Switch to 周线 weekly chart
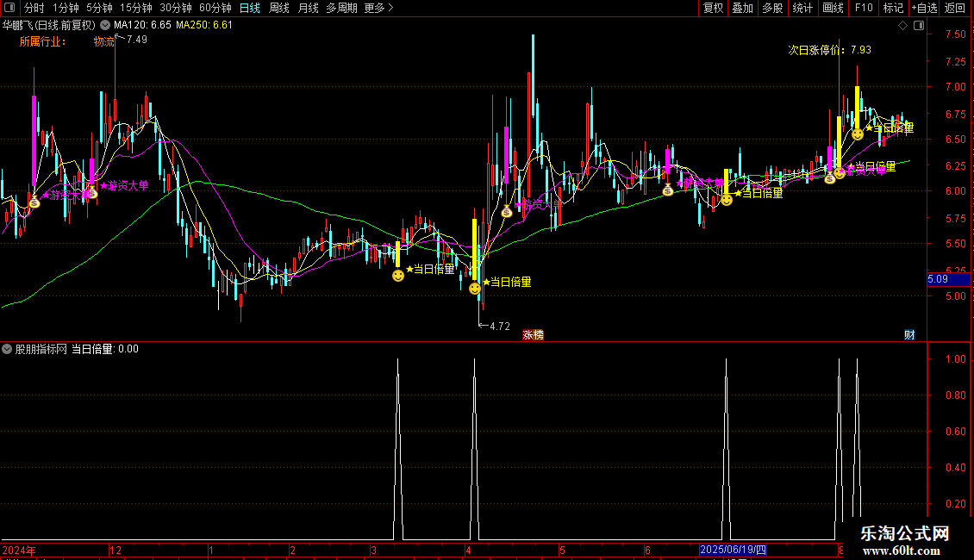 (x=279, y=8)
